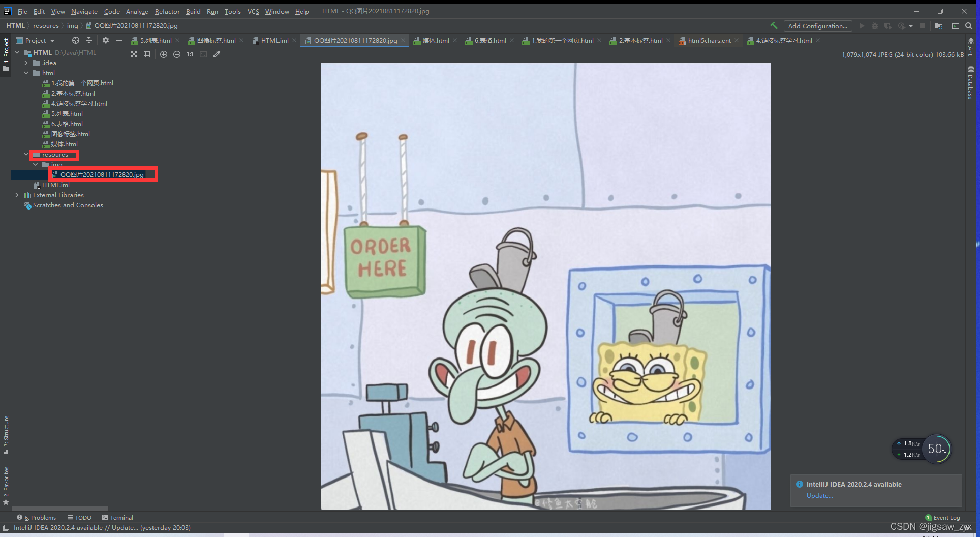Open the File menu
Image resolution: width=980 pixels, height=537 pixels.
[22, 11]
